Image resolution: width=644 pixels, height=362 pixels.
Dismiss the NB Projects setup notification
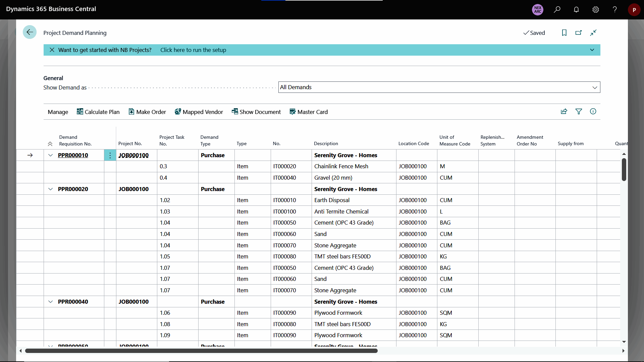click(52, 50)
